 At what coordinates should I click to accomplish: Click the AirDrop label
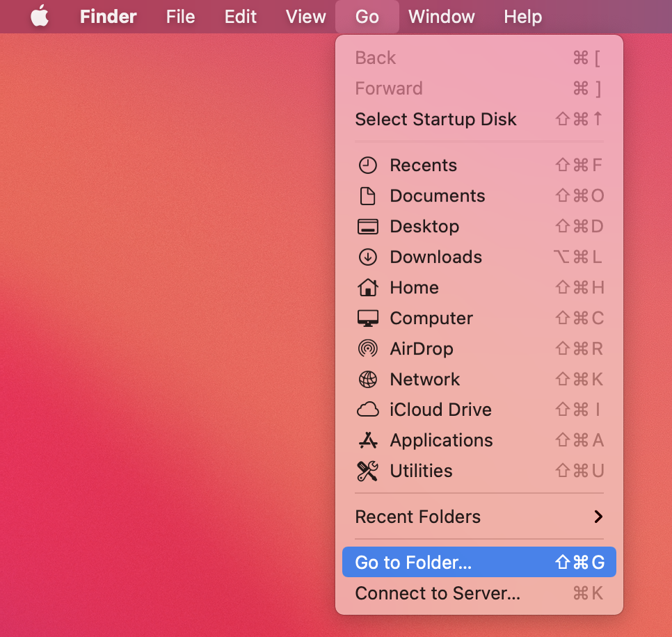point(422,348)
